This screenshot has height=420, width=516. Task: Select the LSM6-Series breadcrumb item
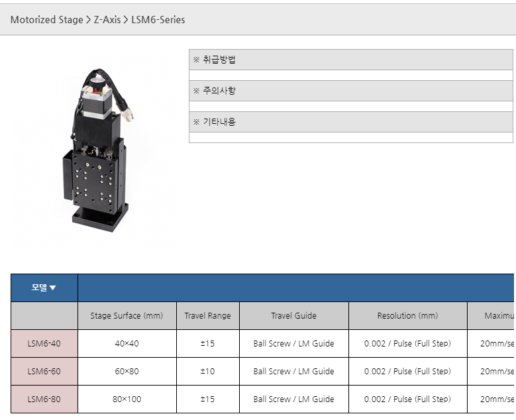(158, 20)
